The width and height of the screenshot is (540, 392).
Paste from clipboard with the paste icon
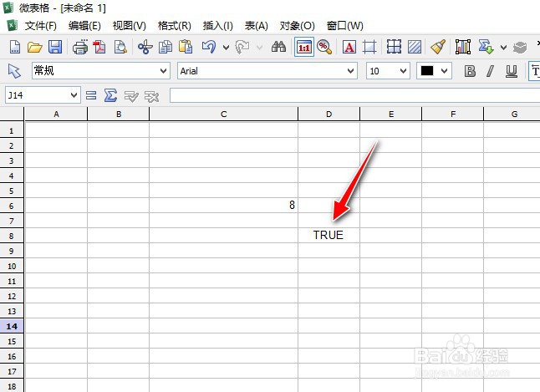point(186,47)
